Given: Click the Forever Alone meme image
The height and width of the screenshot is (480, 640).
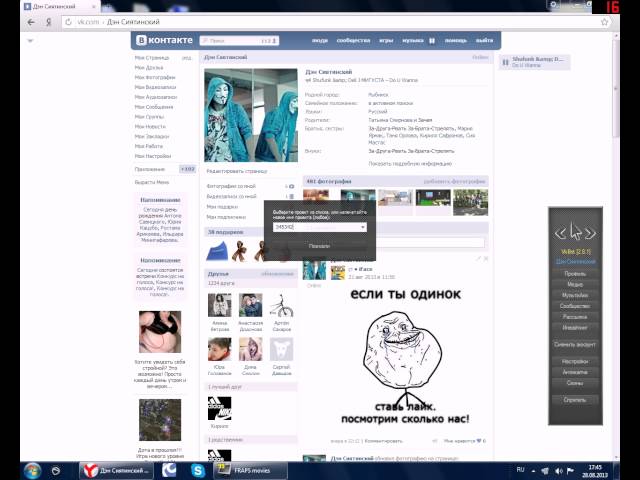Looking at the screenshot, I should 406,355.
